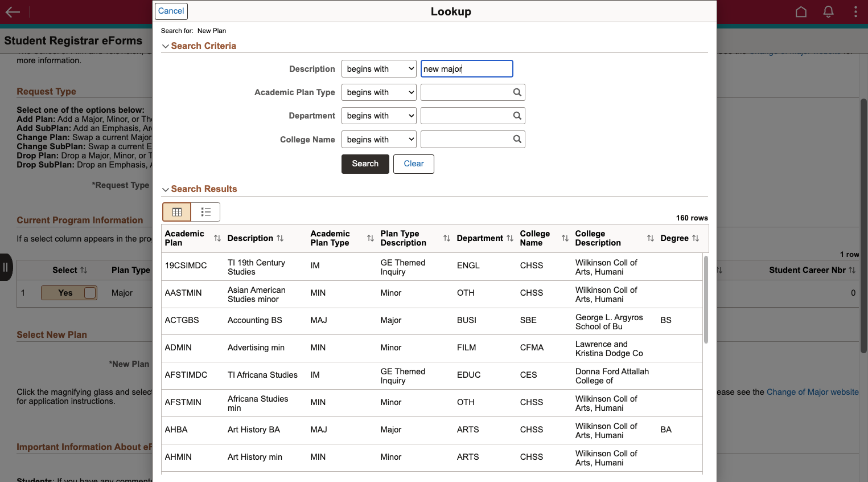The height and width of the screenshot is (482, 868).
Task: Click Academic Plan Type lookup magnifier
Action: pos(517,92)
